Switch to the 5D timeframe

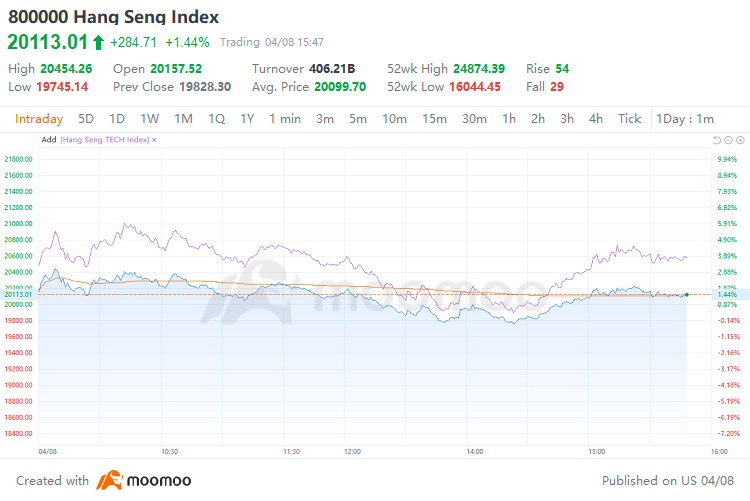pyautogui.click(x=86, y=119)
